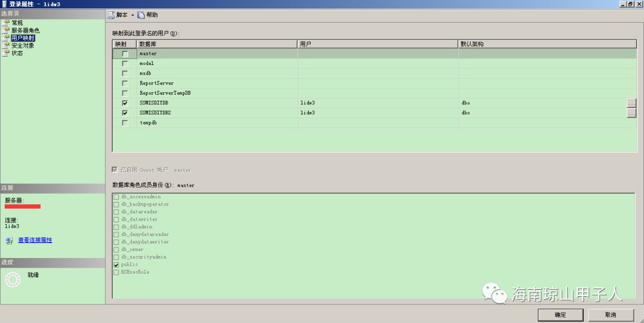Image resolution: width=644 pixels, height=323 pixels.
Task: Toggle the db_denydatawriter role checkbox
Action: tap(116, 242)
